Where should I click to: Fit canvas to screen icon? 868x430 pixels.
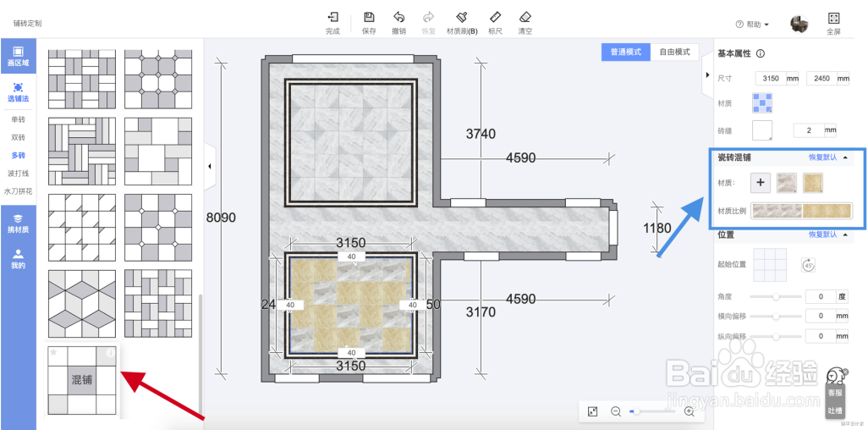pyautogui.click(x=593, y=411)
